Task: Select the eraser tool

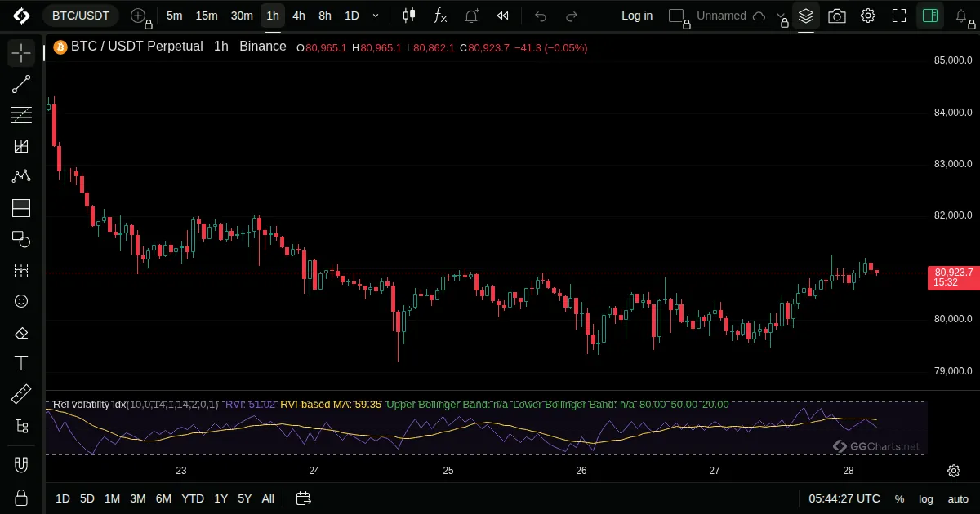Action: [21, 332]
